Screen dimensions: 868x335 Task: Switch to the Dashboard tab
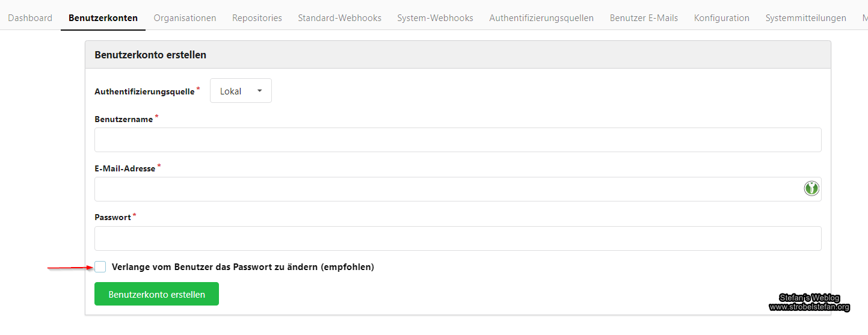point(30,18)
